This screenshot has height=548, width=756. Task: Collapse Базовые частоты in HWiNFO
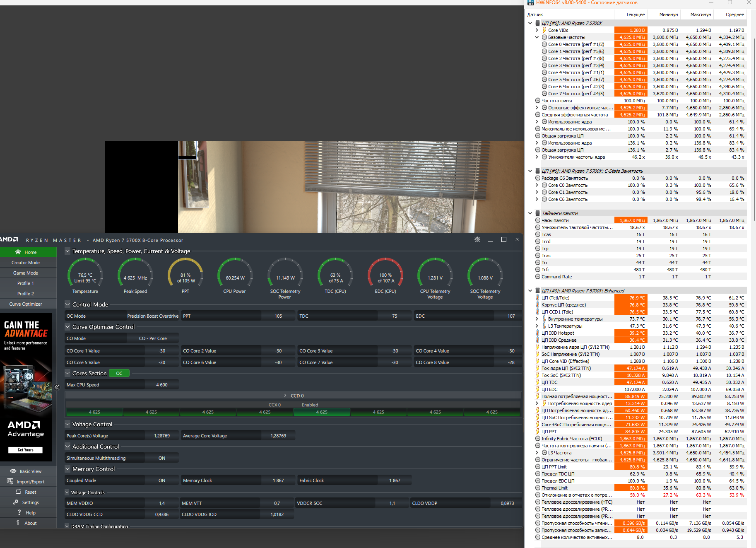tap(537, 37)
